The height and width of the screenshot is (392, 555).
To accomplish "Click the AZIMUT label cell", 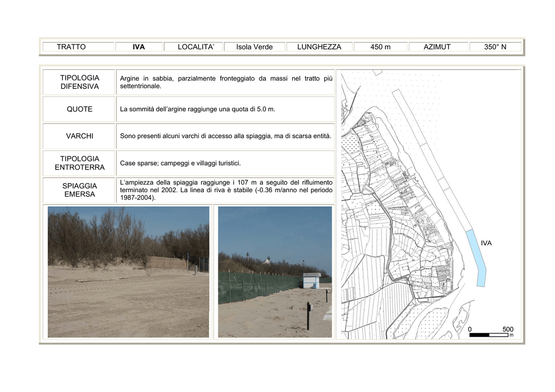I will coord(438,47).
